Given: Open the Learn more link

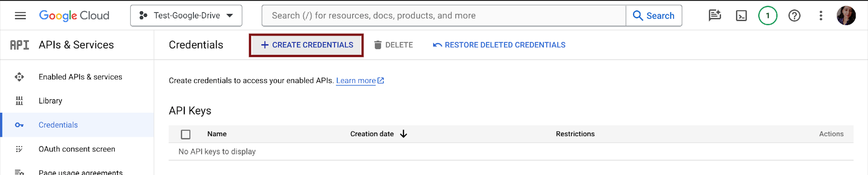Looking at the screenshot, I should [356, 81].
